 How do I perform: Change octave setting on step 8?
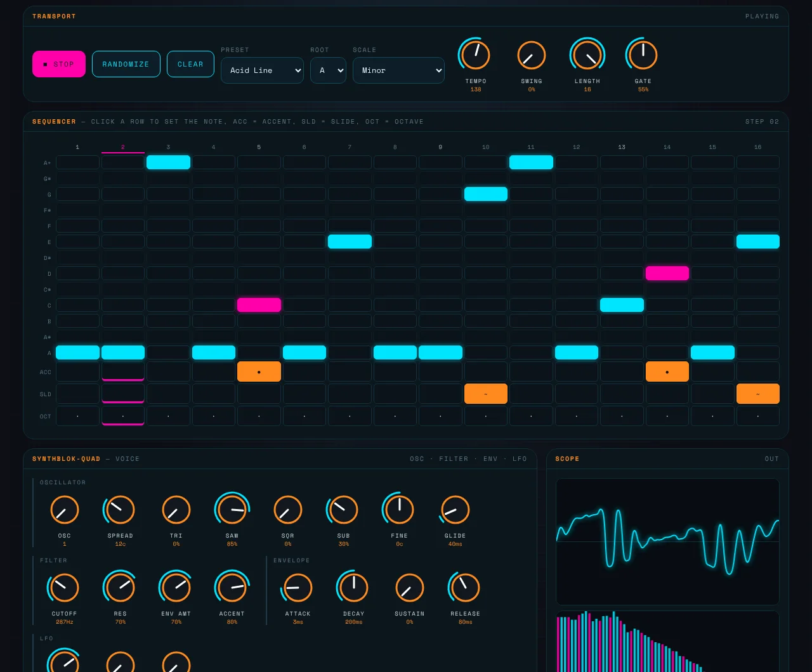[x=395, y=416]
